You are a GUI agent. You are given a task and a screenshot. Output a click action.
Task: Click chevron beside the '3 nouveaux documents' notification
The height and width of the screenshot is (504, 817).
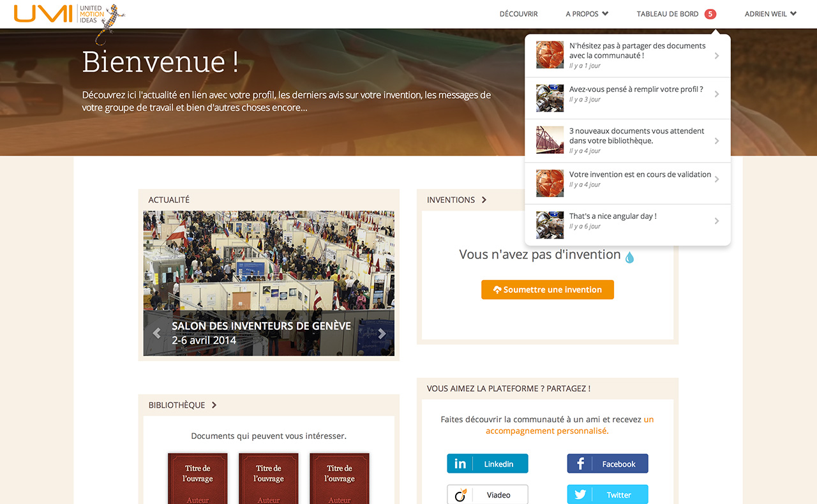tap(717, 141)
